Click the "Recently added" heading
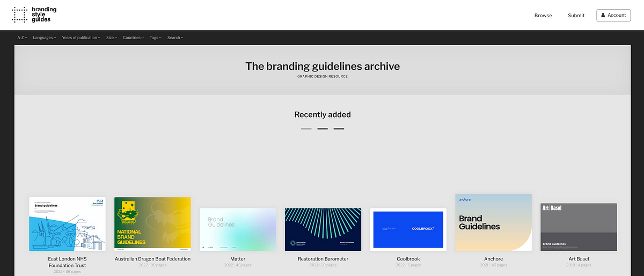Screen dimensions: 644x276 point(323,114)
